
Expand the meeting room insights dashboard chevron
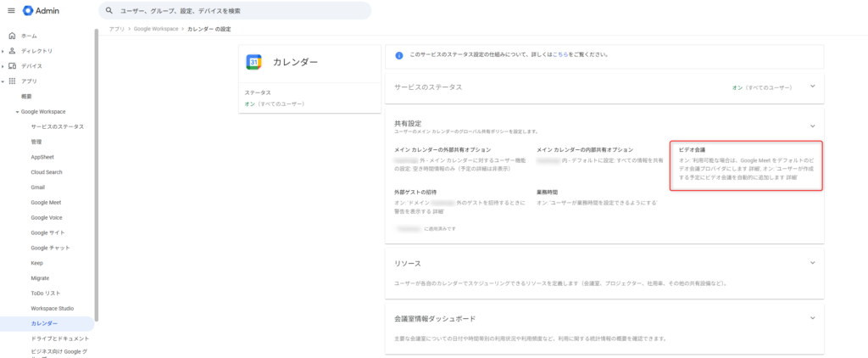pos(811,319)
